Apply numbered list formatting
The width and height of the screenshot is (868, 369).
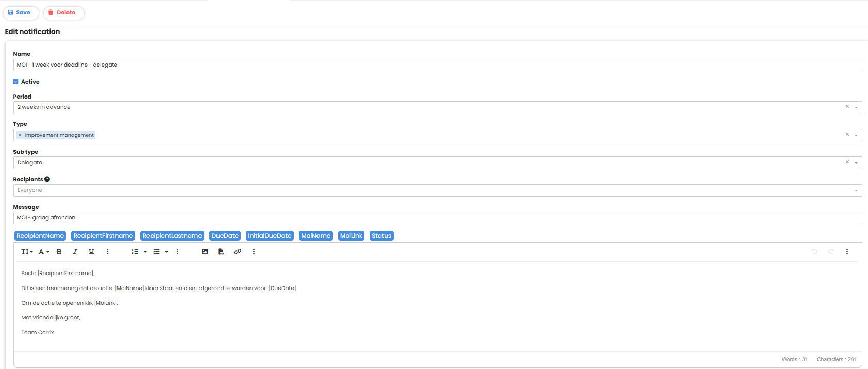(135, 252)
